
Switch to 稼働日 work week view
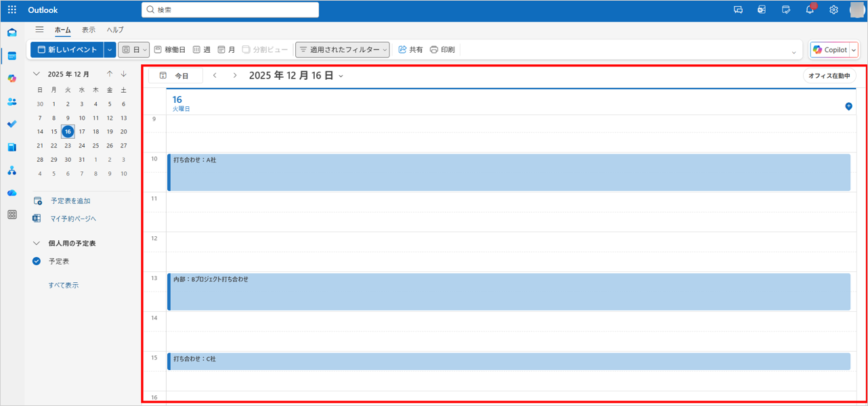pyautogui.click(x=169, y=50)
